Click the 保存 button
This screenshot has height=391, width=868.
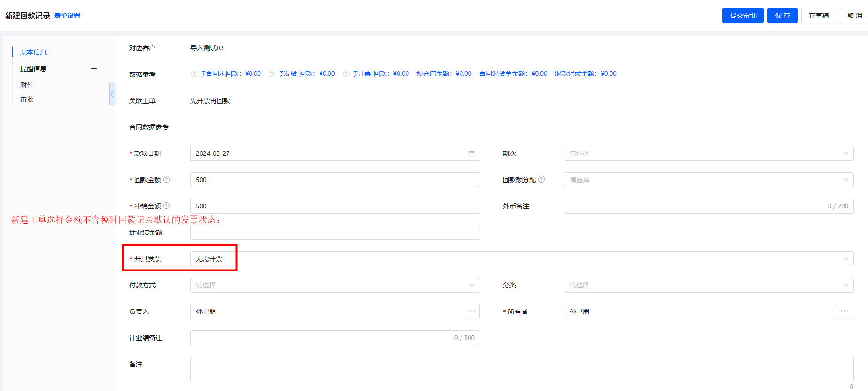coord(782,16)
